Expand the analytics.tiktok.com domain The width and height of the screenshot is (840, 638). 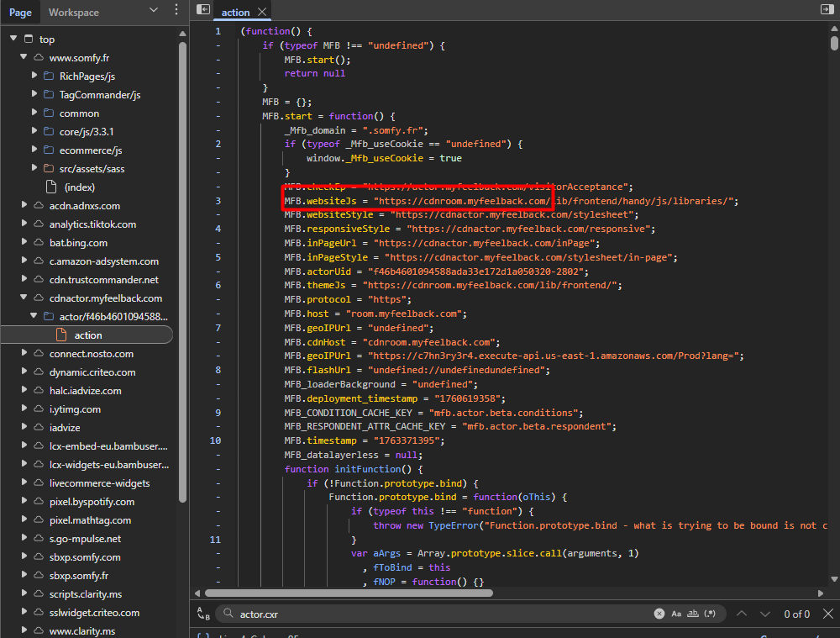pyautogui.click(x=24, y=224)
